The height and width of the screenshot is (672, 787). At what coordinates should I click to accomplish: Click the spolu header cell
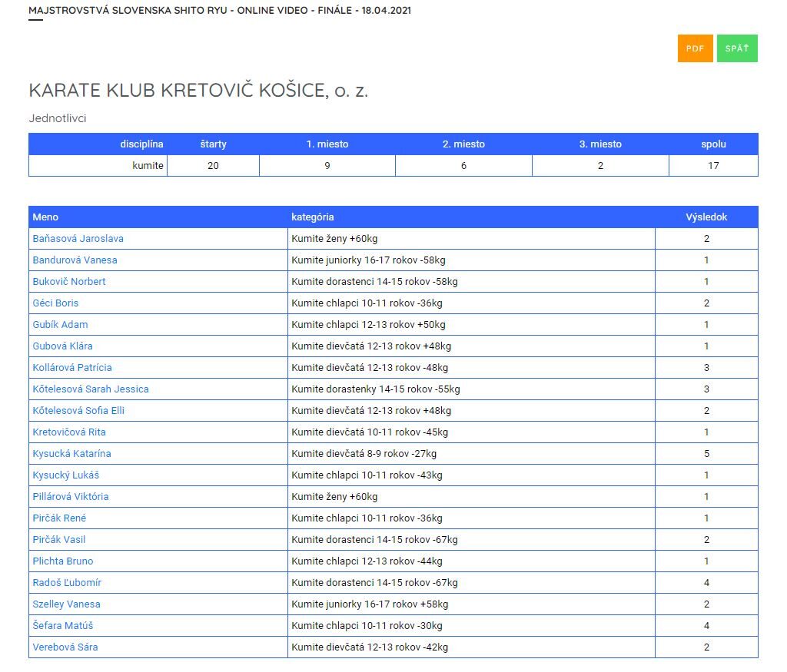coord(713,144)
